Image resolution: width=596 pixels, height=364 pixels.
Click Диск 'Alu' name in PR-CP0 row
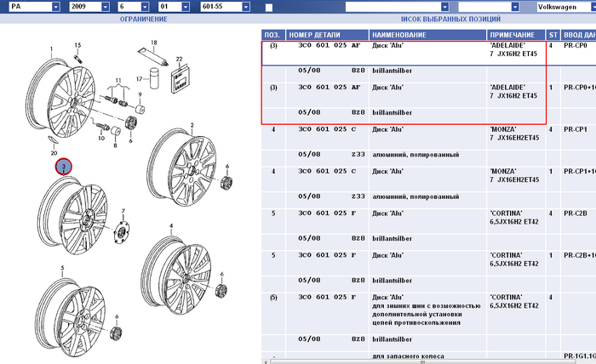387,45
